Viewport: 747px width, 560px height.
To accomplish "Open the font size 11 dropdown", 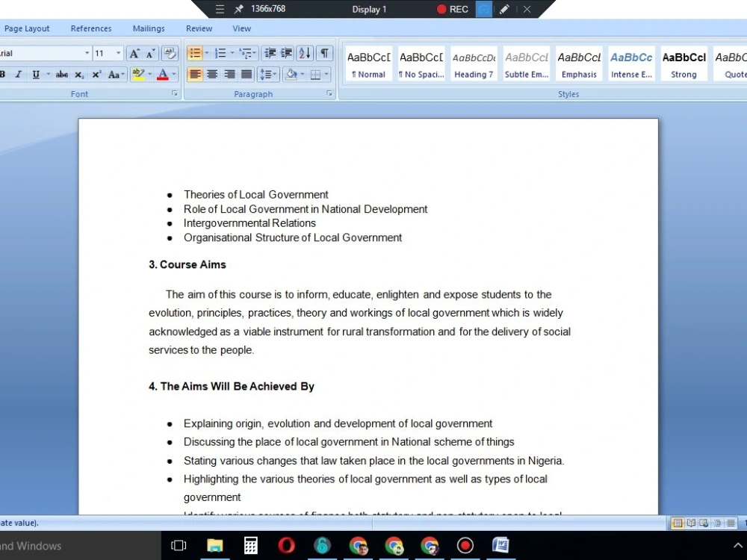I will [118, 53].
